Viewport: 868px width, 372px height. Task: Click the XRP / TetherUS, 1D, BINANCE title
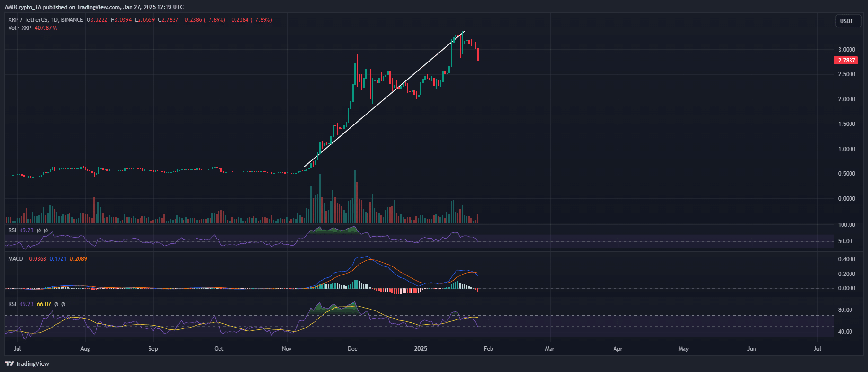click(46, 20)
